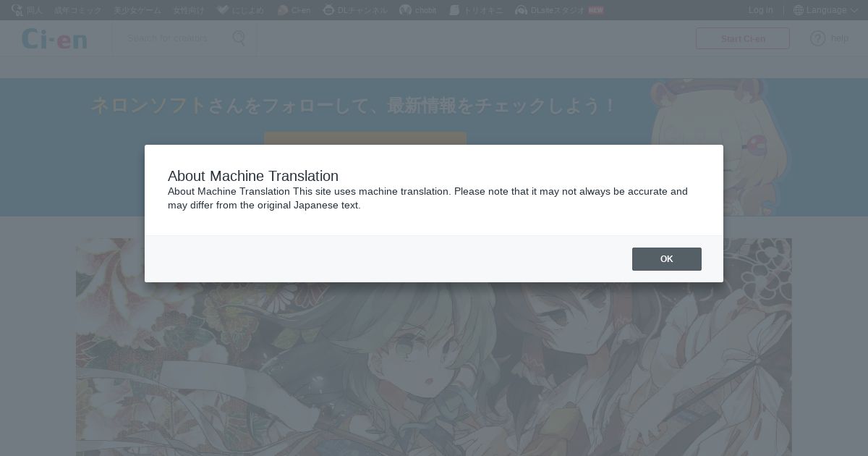The image size is (868, 456).
Task: Click the トリオキニ icon
Action: (454, 10)
